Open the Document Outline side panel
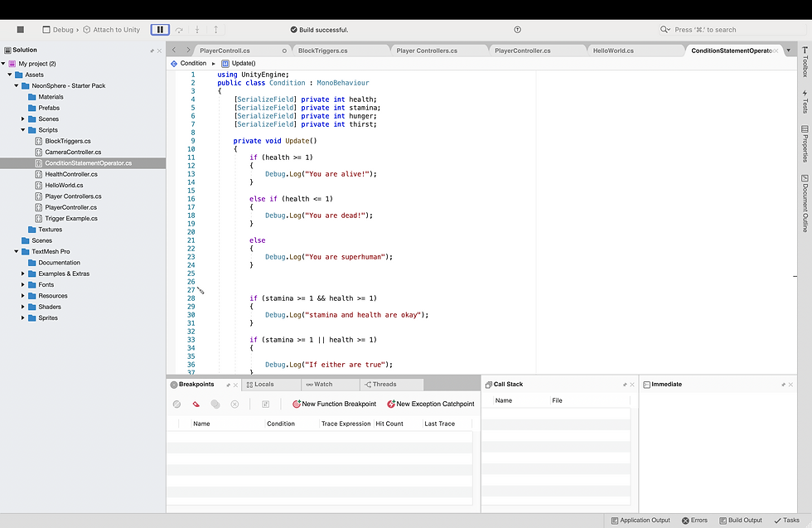This screenshot has width=812, height=528. (805, 203)
